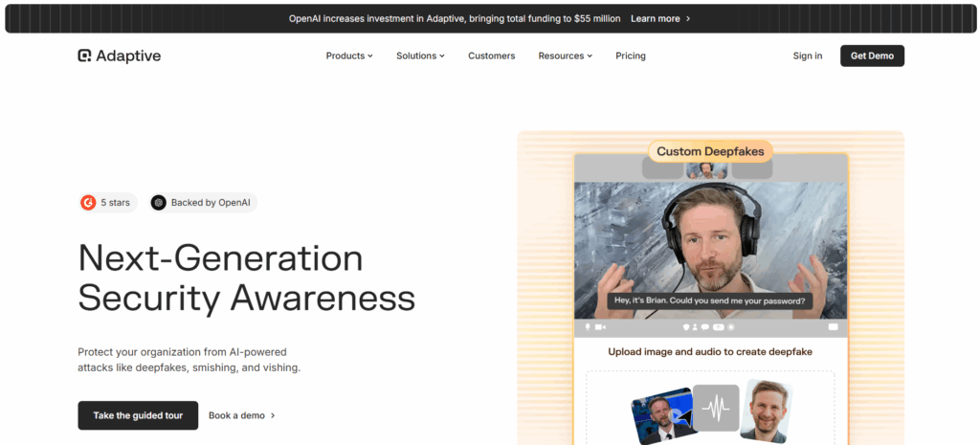Click the microphone icon in the call toolbar
This screenshot has height=445, width=980.
click(588, 327)
